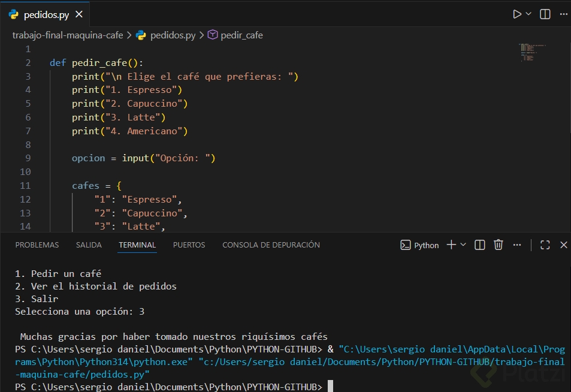This screenshot has height=392, width=571.
Task: Run the Python file with play icon
Action: 517,14
